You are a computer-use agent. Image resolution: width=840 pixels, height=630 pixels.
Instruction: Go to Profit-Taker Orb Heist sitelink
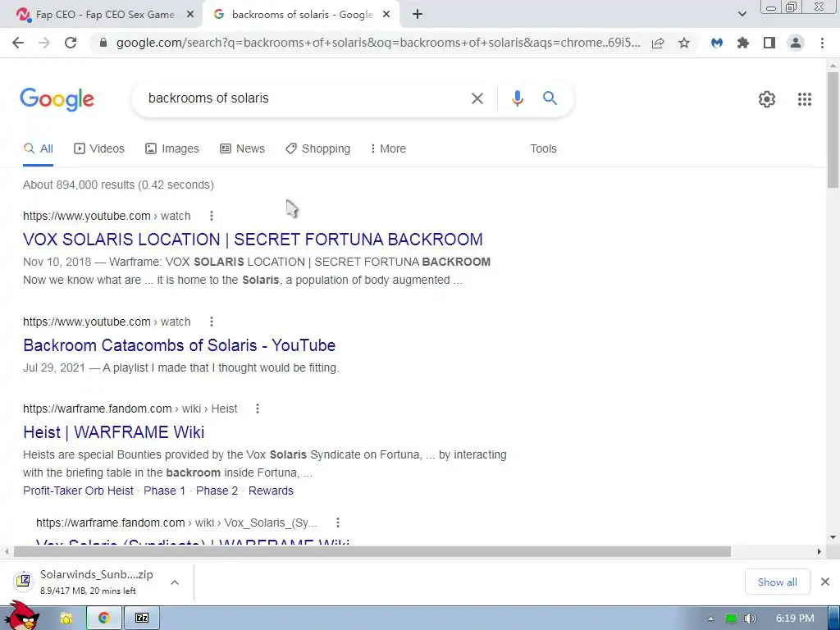coord(78,491)
